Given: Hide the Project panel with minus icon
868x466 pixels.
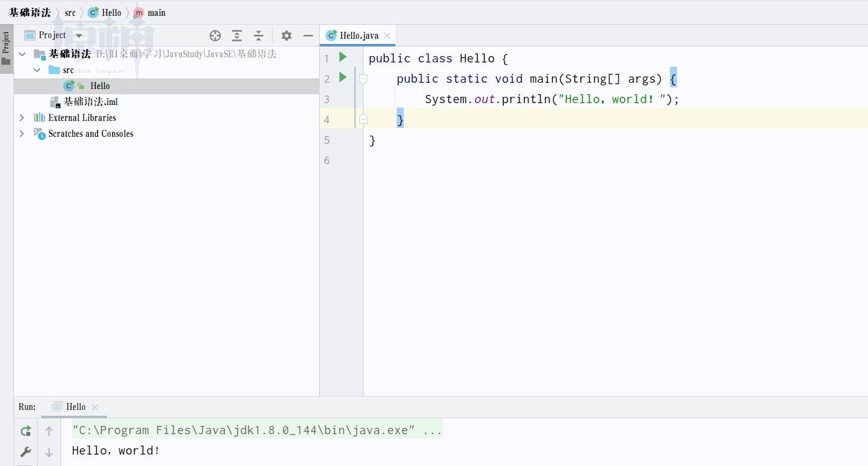Looking at the screenshot, I should [308, 36].
